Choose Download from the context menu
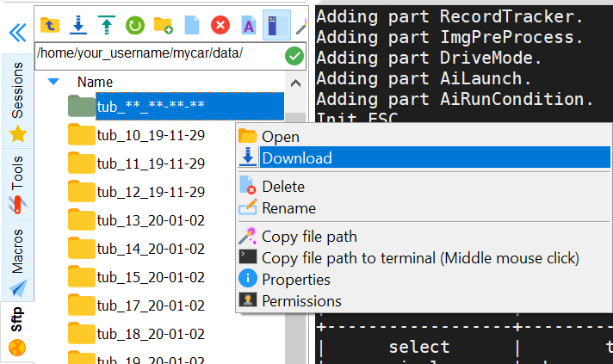 296,157
